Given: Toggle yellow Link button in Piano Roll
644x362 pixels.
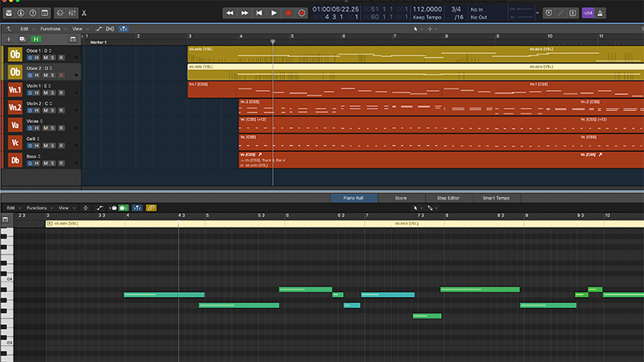Looking at the screenshot, I should 151,208.
